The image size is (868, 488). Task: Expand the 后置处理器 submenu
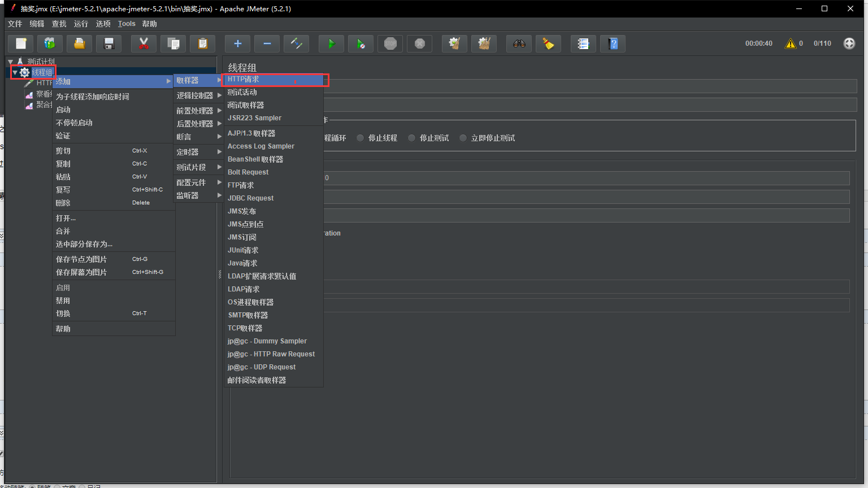pos(198,124)
